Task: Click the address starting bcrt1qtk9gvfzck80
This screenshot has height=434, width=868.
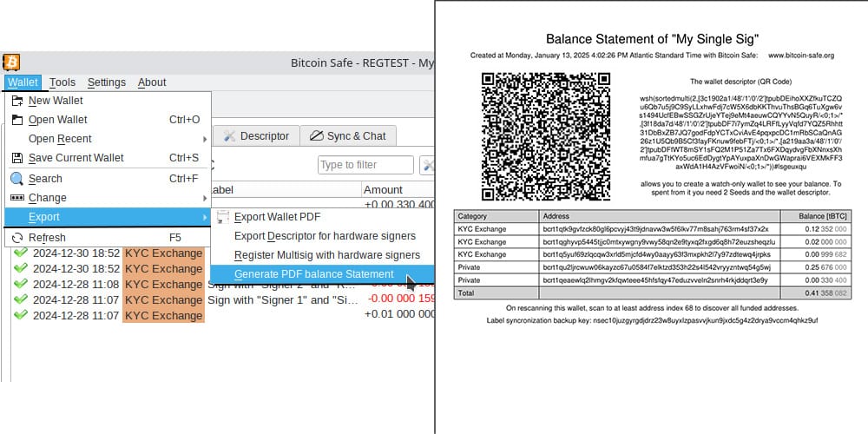Action: point(655,229)
